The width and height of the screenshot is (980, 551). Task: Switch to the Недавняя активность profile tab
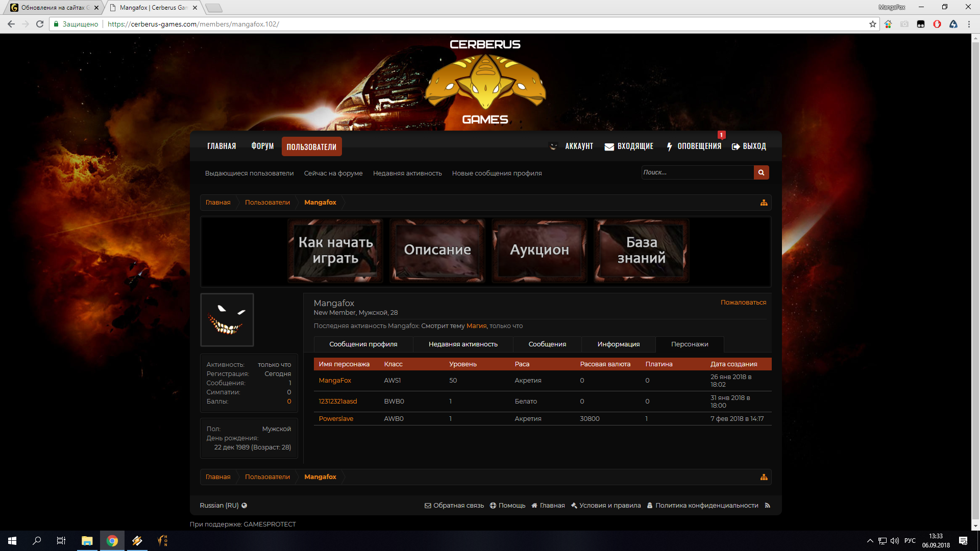pyautogui.click(x=463, y=344)
